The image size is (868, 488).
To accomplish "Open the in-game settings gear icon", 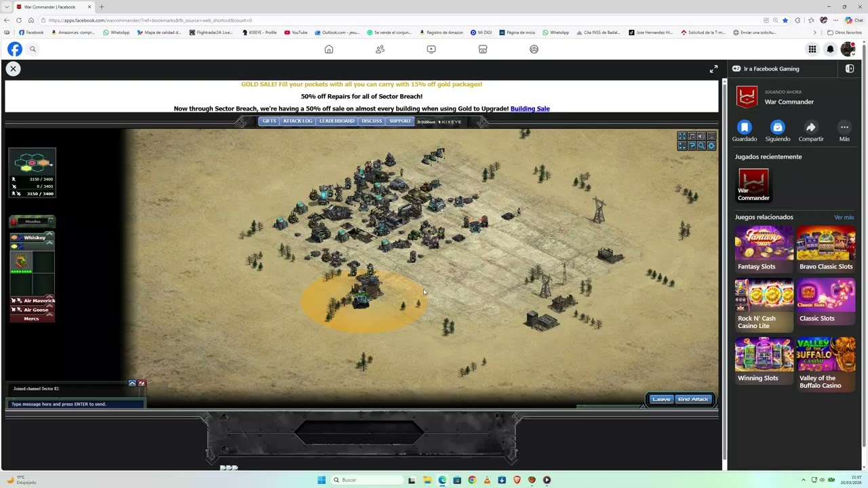I will tap(711, 146).
